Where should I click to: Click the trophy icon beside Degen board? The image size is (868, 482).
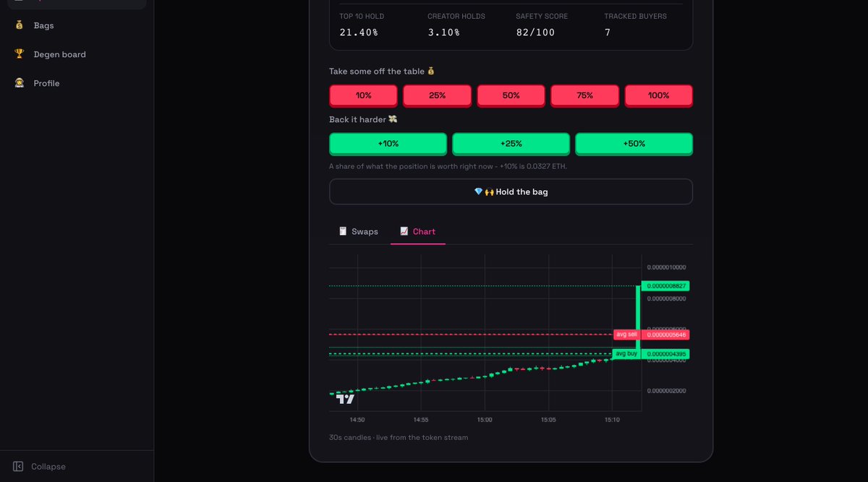[20, 54]
